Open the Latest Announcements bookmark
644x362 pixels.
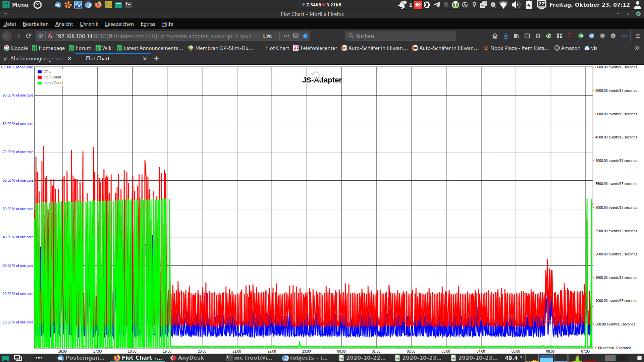pos(150,48)
